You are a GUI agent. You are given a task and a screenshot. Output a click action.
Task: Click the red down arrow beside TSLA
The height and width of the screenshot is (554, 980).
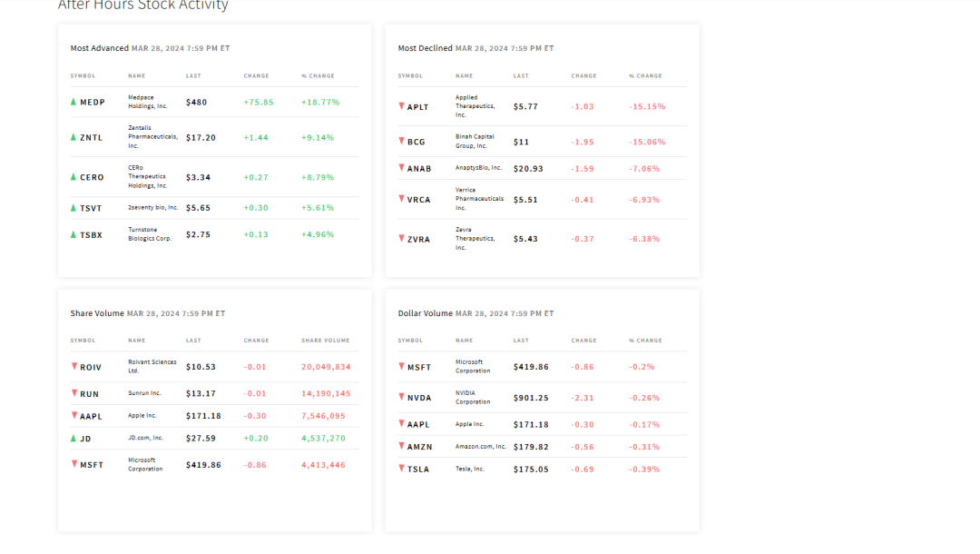[x=401, y=469]
